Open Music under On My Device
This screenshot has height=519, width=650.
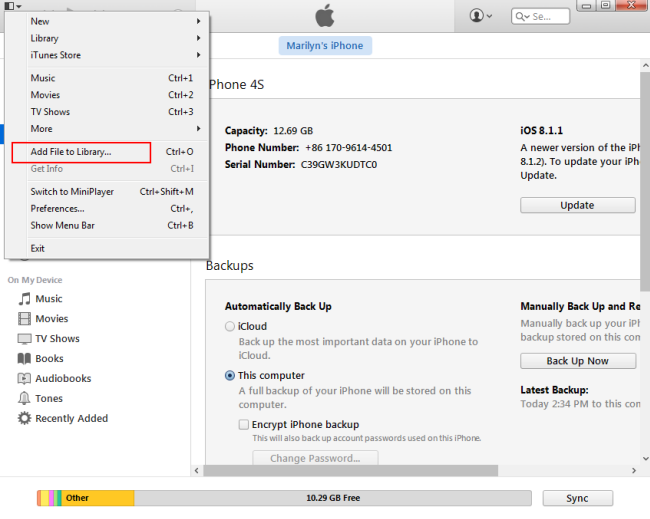[49, 299]
